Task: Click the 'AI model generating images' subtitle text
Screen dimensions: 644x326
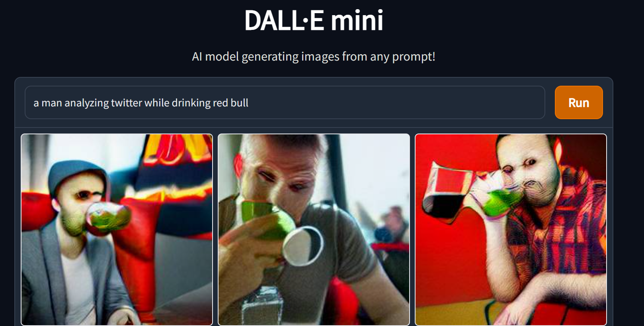Action: click(314, 57)
